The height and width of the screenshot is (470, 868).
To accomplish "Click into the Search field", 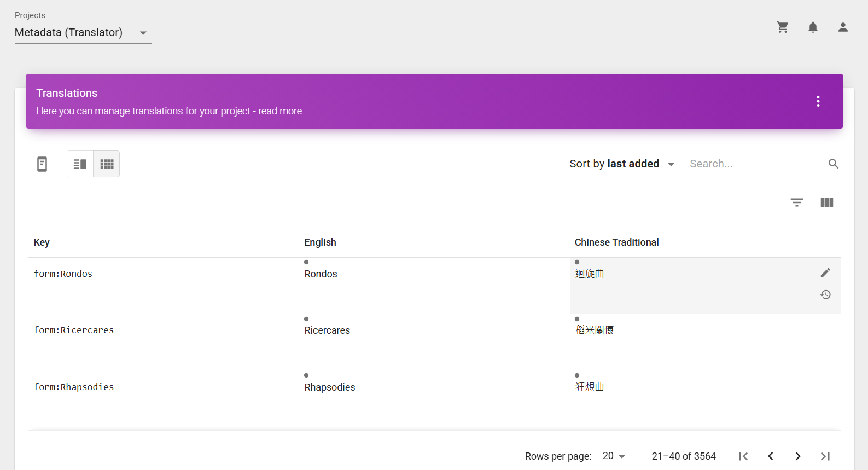I will coord(756,164).
